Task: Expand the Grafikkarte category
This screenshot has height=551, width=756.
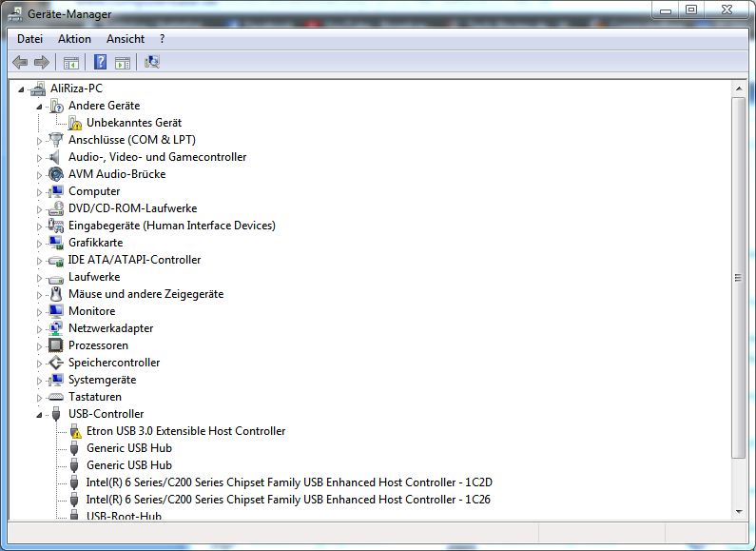Action: [39, 244]
